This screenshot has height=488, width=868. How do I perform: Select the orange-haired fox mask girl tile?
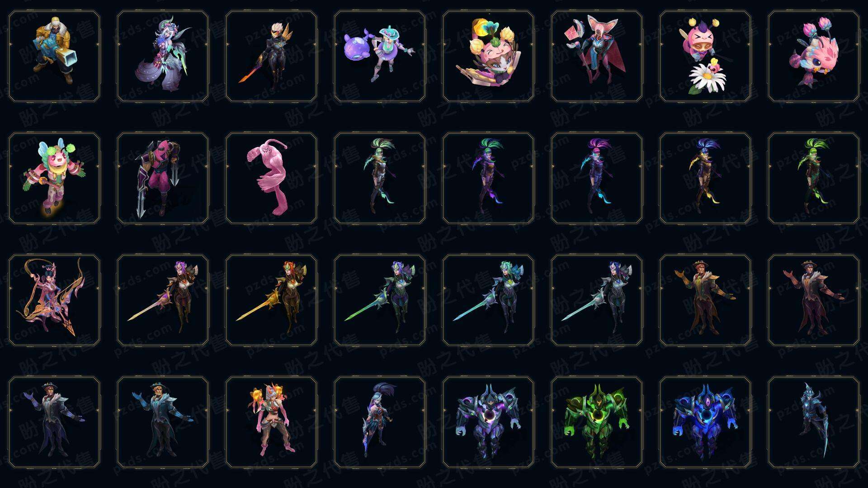(x=271, y=422)
